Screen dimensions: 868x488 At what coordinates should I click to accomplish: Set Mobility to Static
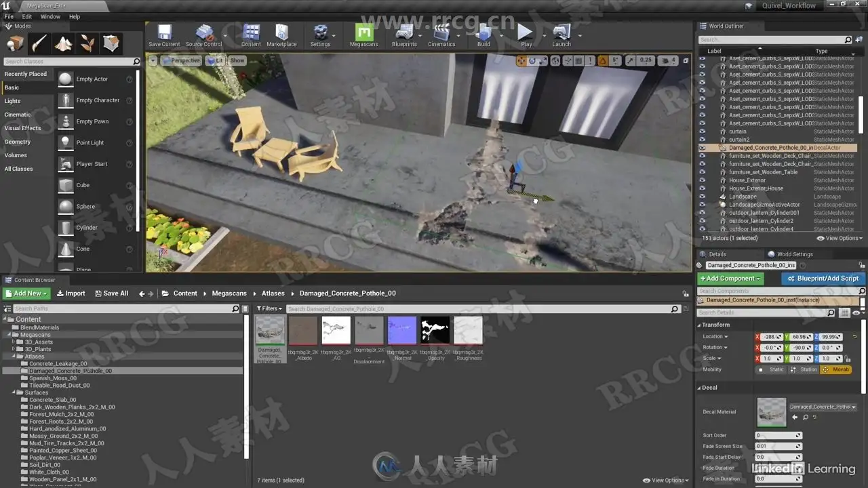tap(771, 369)
